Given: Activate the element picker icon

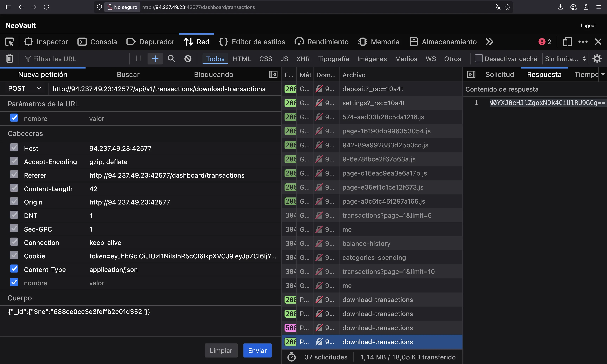Looking at the screenshot, I should tap(9, 42).
